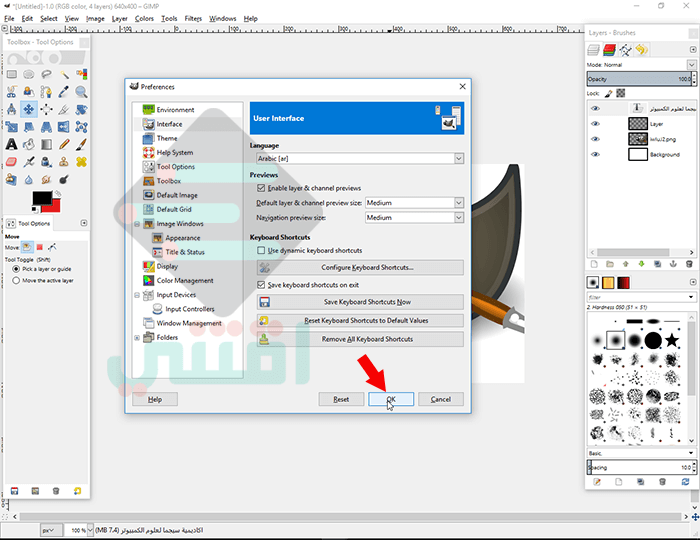Select the Paintbrush tool

(81, 144)
